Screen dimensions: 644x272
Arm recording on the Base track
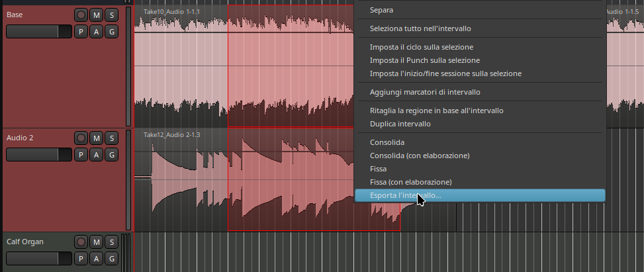(81, 15)
